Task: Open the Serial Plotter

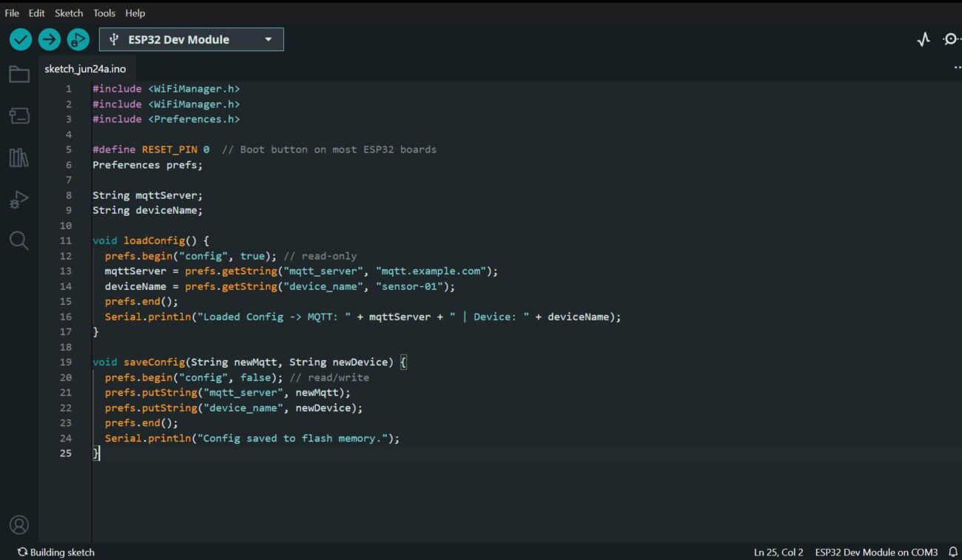Action: [924, 39]
